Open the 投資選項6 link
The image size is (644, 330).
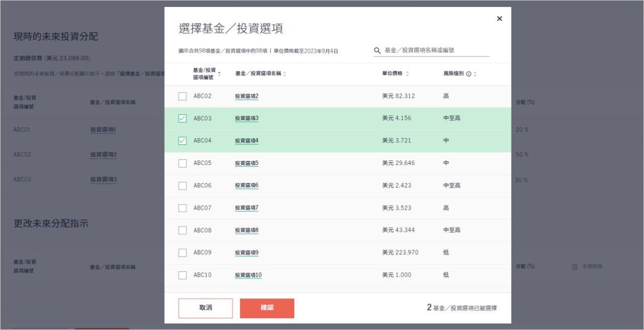(247, 186)
